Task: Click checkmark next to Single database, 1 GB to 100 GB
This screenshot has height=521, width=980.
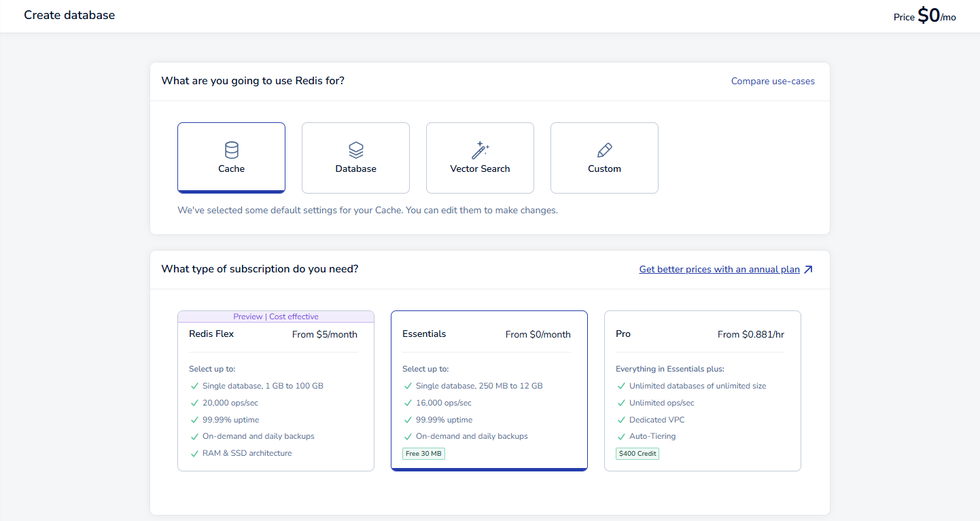Action: 194,386
